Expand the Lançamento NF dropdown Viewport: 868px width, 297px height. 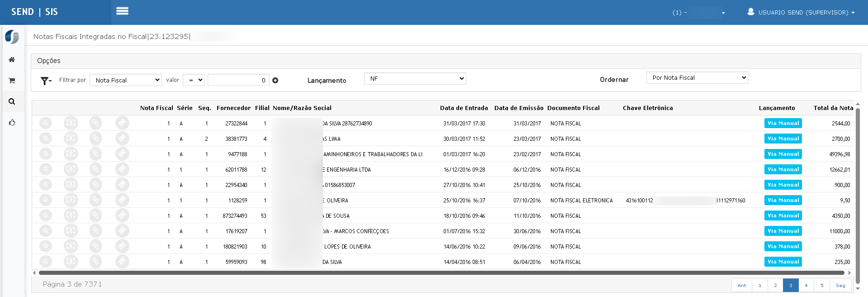pyautogui.click(x=415, y=79)
